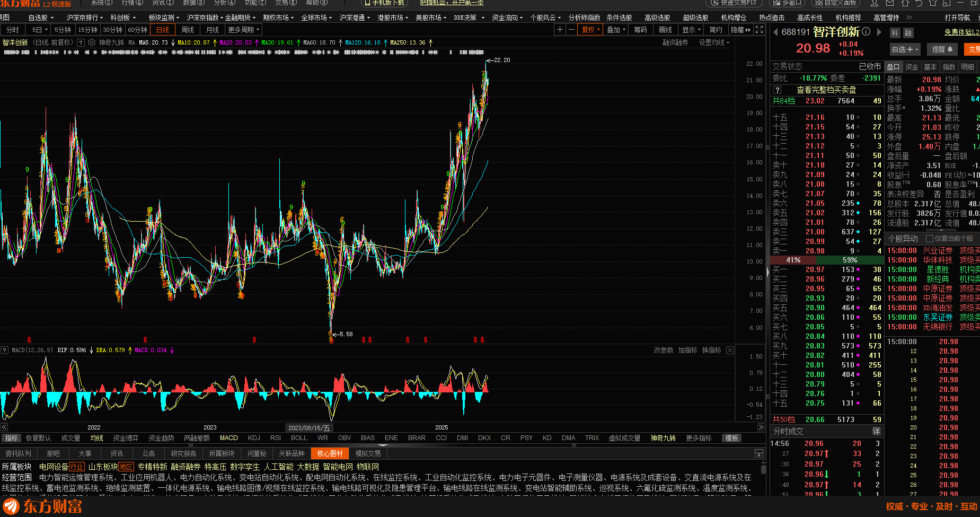
Task: Select the 日线 period toggle
Action: [x=163, y=30]
